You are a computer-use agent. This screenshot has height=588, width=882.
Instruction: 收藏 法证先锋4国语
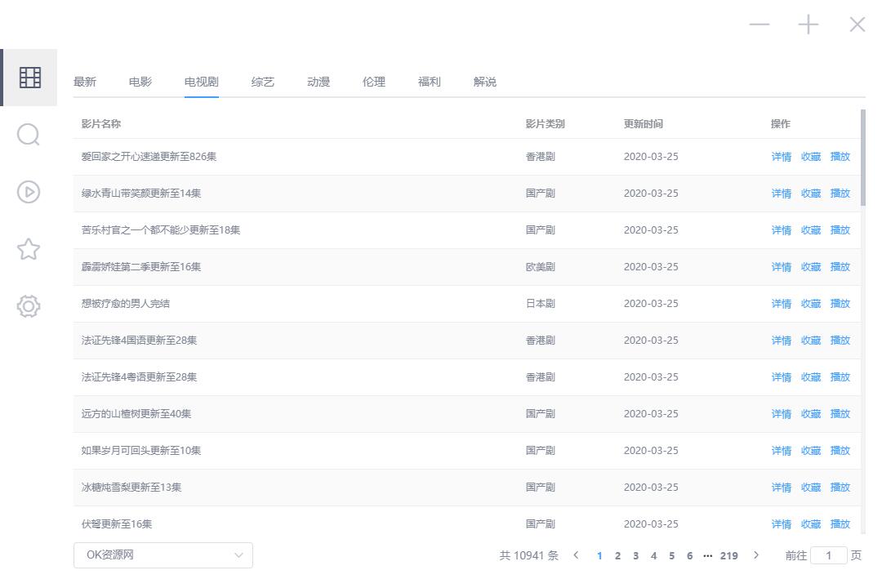[x=810, y=340]
